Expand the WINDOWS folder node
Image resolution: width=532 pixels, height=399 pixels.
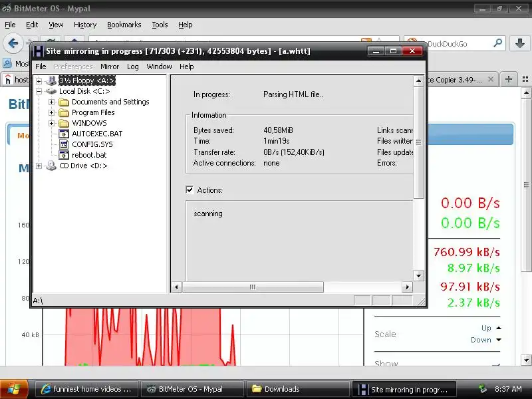(52, 123)
